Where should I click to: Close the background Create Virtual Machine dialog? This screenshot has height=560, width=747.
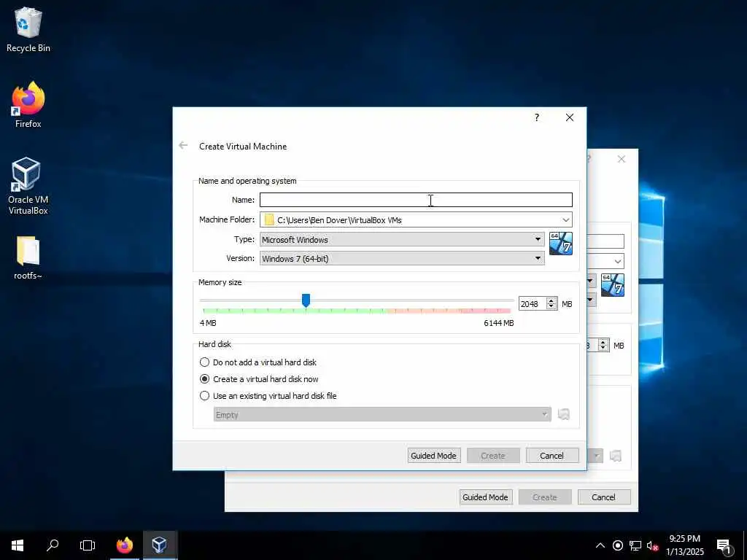pos(622,159)
